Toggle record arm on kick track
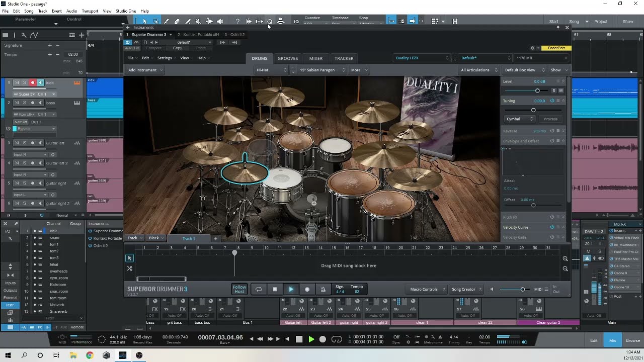The image size is (644, 362). [x=33, y=82]
